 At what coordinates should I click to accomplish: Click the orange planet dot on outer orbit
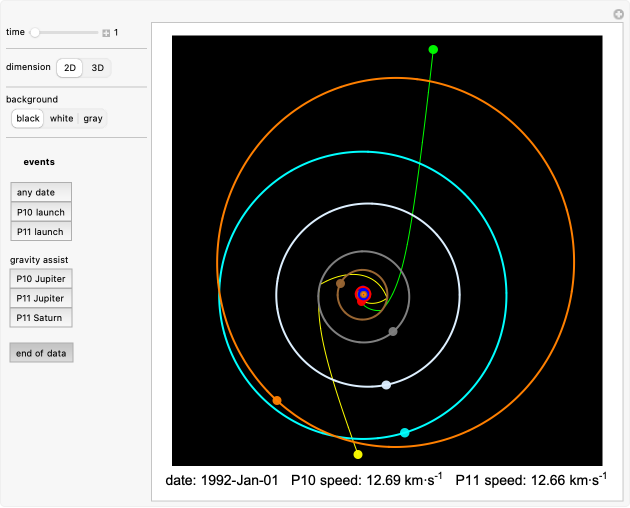[277, 400]
